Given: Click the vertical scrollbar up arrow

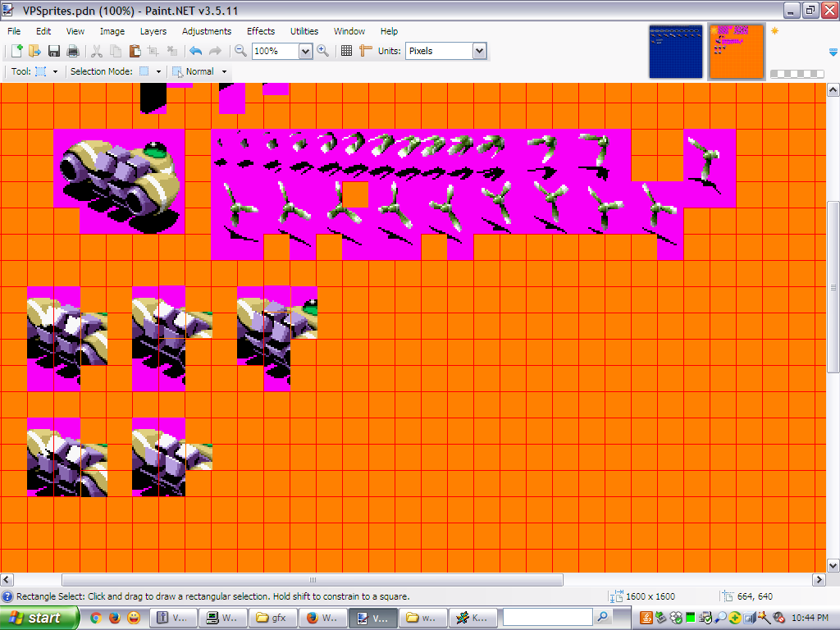Looking at the screenshot, I should [833, 89].
